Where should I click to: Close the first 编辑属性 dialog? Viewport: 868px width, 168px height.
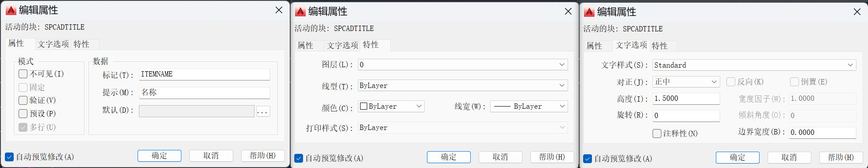(279, 10)
